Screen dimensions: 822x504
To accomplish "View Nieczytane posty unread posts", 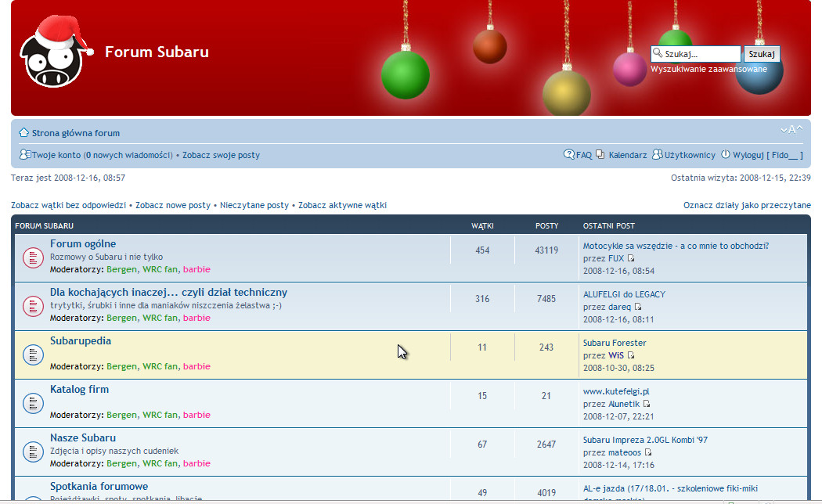I will [254, 205].
